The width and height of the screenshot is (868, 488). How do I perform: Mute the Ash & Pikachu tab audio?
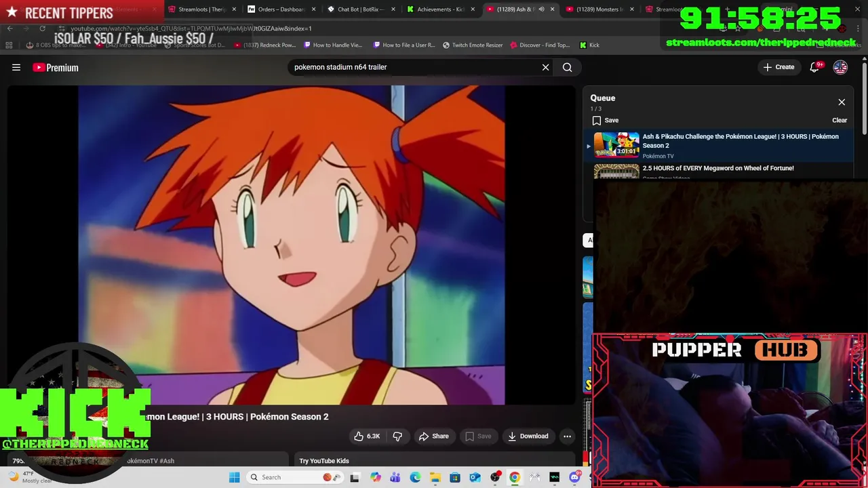pos(541,9)
